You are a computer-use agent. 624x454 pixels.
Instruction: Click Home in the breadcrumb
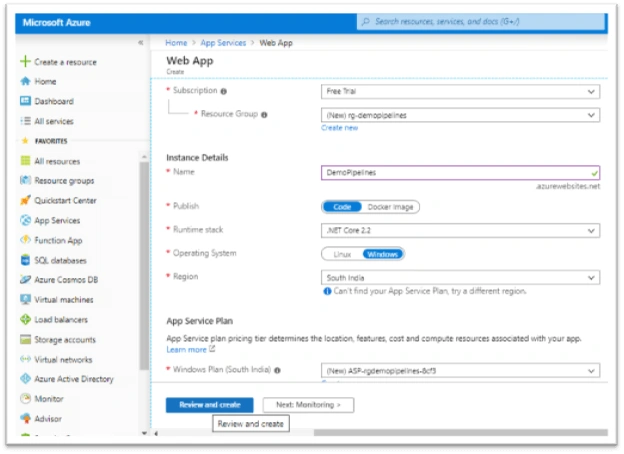pyautogui.click(x=176, y=43)
